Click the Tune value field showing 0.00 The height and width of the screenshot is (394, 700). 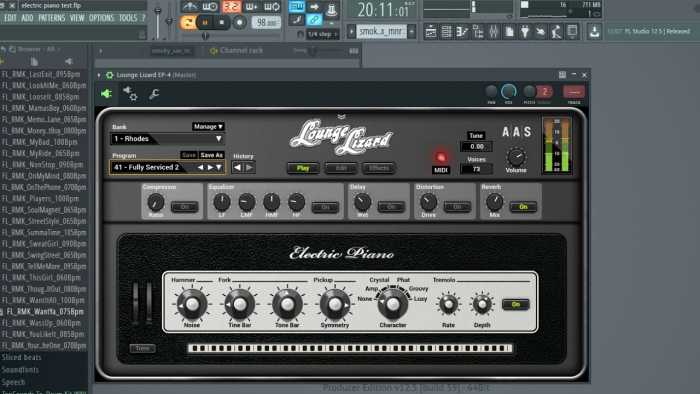point(476,146)
